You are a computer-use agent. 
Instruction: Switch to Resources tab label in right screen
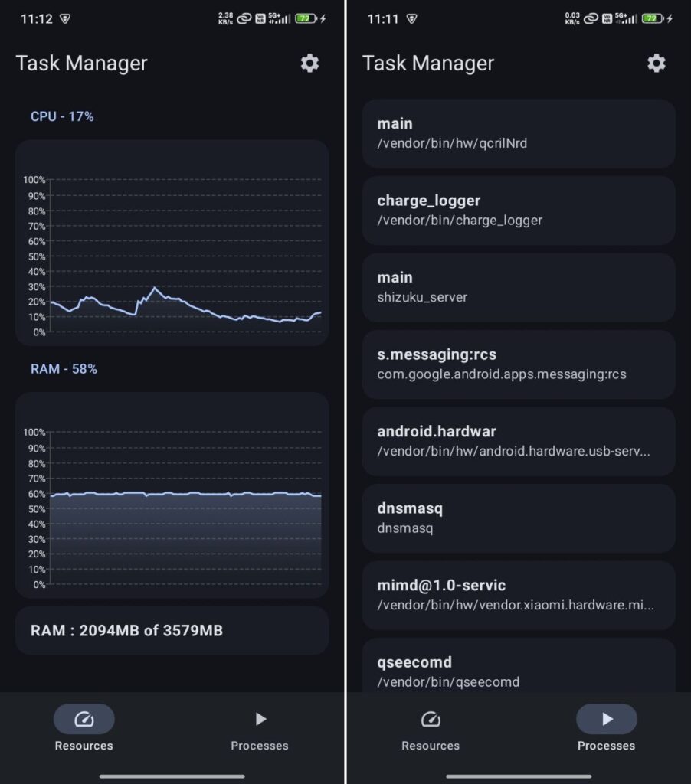click(431, 746)
